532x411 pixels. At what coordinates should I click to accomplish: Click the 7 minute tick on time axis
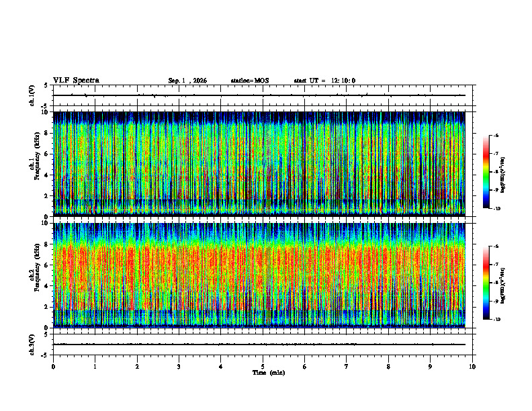pos(347,367)
